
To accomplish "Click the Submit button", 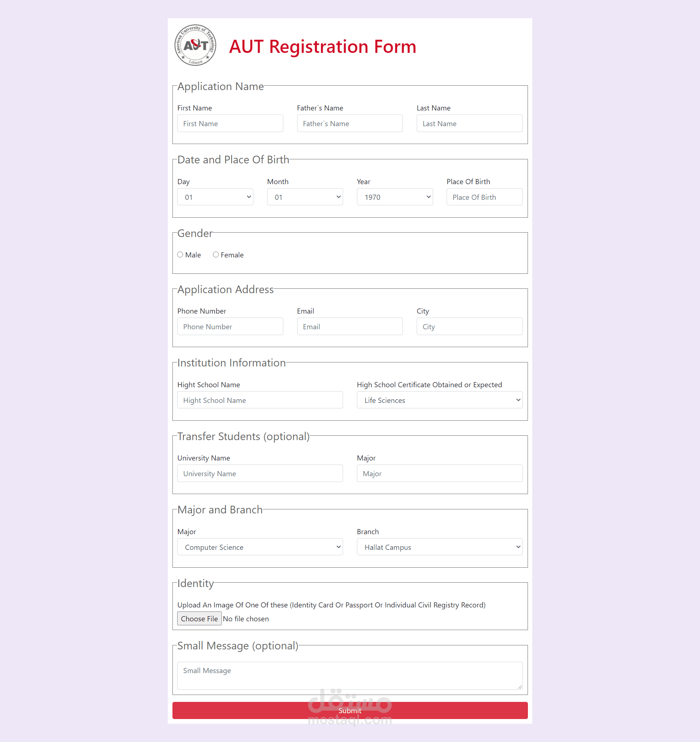I will (350, 710).
